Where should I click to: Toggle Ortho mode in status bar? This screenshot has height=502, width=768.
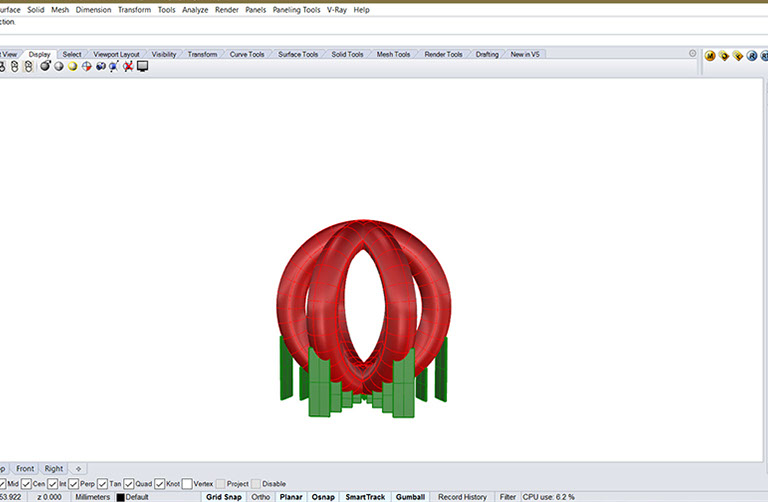261,497
